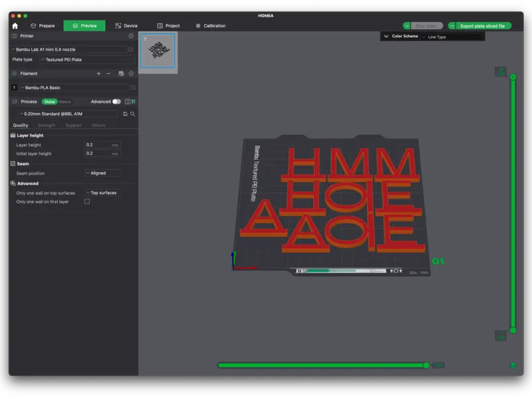
Task: Open the Plate type dropdown
Action: [x=87, y=60]
